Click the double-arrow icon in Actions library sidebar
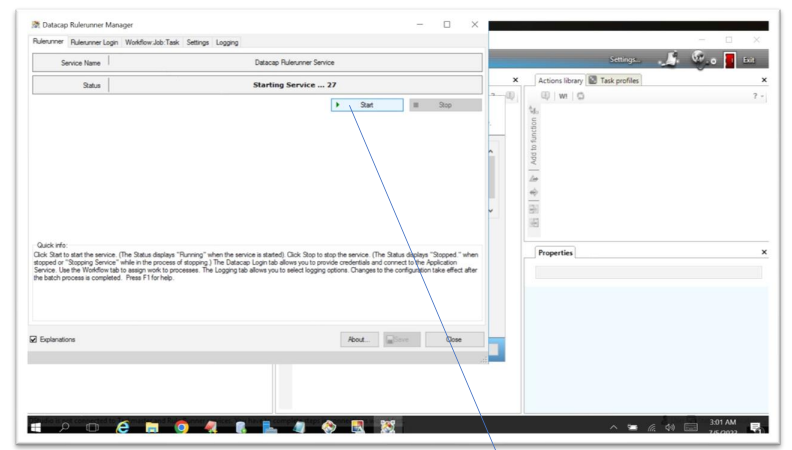 tap(533, 192)
